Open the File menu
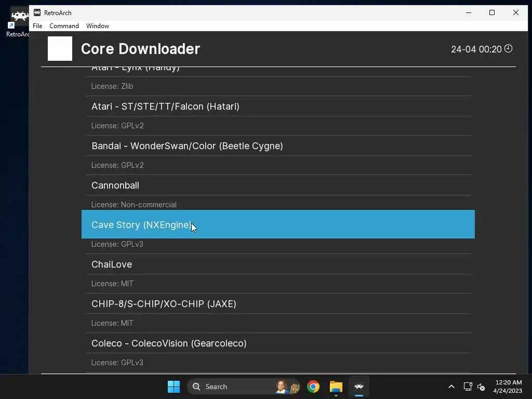The width and height of the screenshot is (532, 399). (37, 26)
